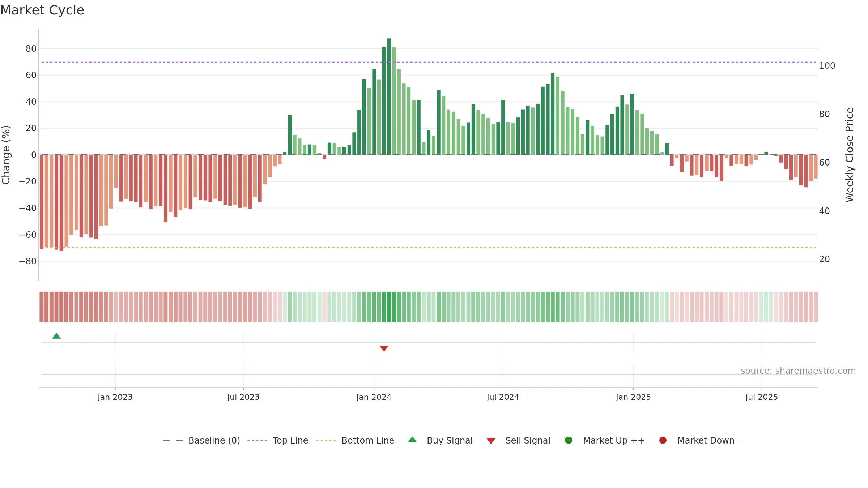Toggle the Buy Signal legend entry
This screenshot has height=488, width=868.
[440, 440]
